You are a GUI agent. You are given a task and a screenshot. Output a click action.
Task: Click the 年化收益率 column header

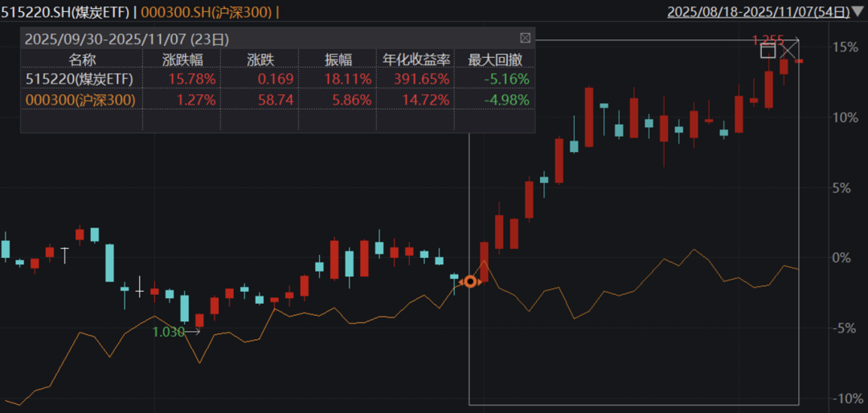pyautogui.click(x=416, y=59)
